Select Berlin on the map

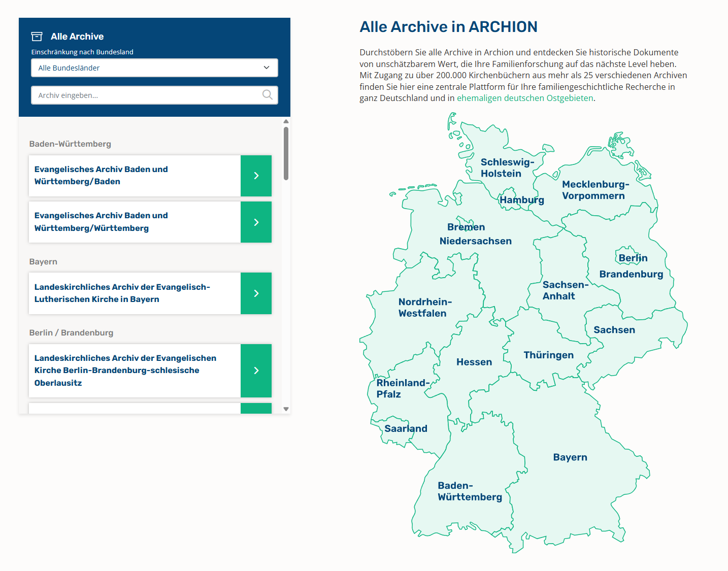[x=633, y=258]
